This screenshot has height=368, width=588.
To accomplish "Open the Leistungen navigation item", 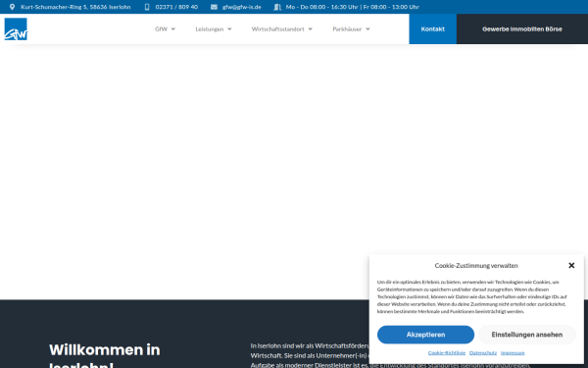I will pyautogui.click(x=210, y=28).
